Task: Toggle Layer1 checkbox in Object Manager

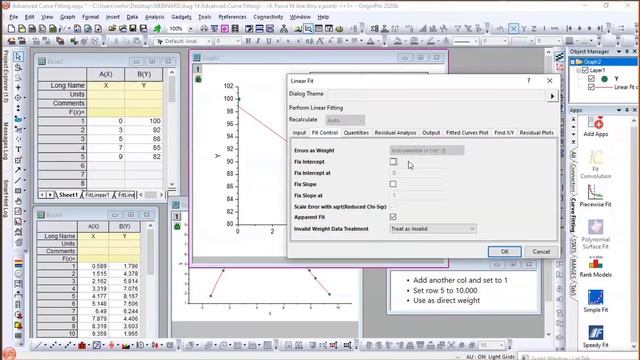Action: click(585, 70)
